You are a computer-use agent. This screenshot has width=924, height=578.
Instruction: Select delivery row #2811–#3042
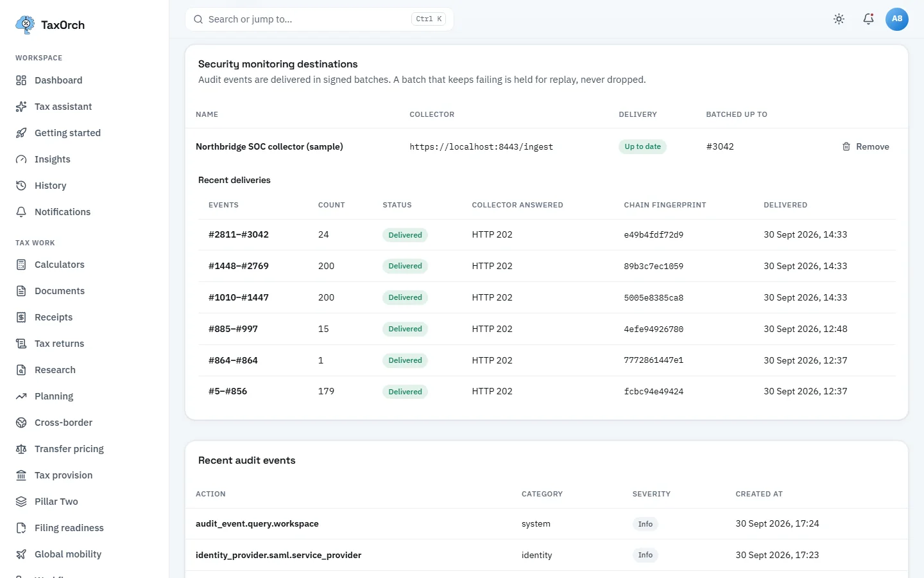[547, 235]
